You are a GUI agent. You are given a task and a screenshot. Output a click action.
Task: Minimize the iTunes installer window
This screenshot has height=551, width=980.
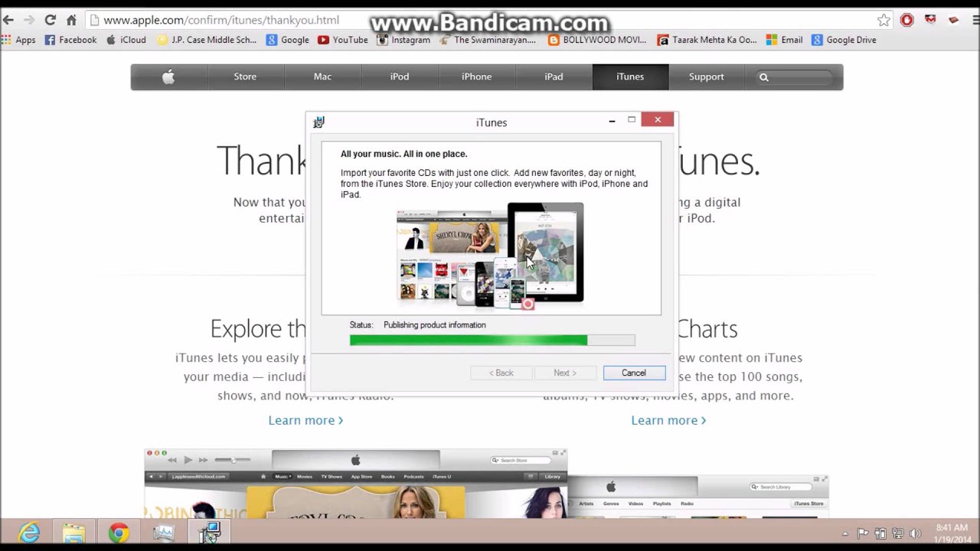coord(612,120)
